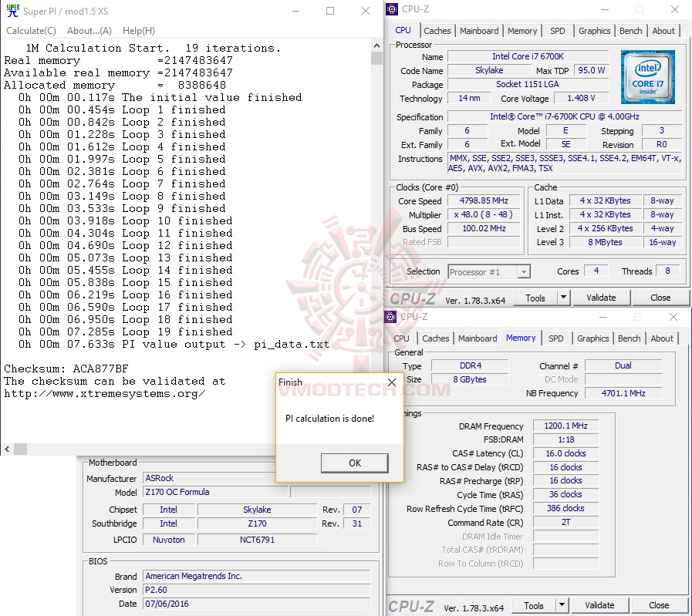Viewport: 692px width, 616px height.
Task: Click the DRAM Frequency value 1200.1 MHz
Action: pos(565,426)
